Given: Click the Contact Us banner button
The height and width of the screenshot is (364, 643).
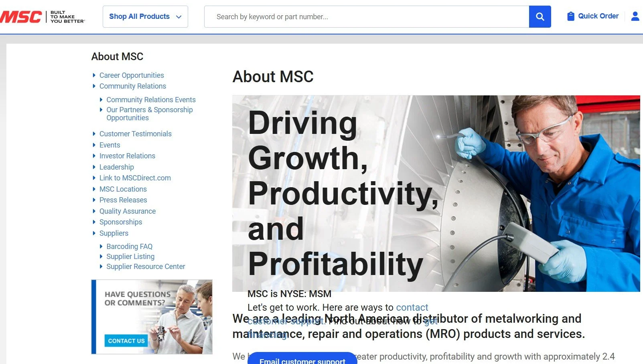Looking at the screenshot, I should tap(126, 341).
